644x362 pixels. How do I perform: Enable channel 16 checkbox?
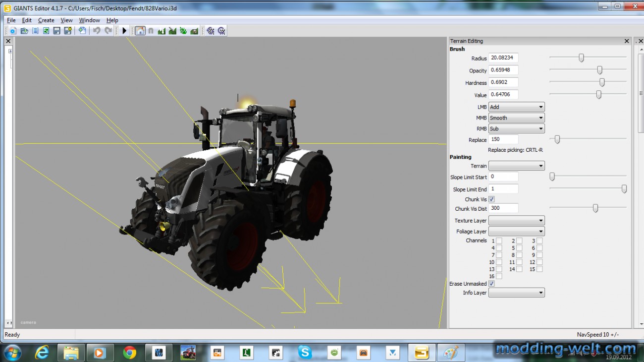tap(499, 276)
